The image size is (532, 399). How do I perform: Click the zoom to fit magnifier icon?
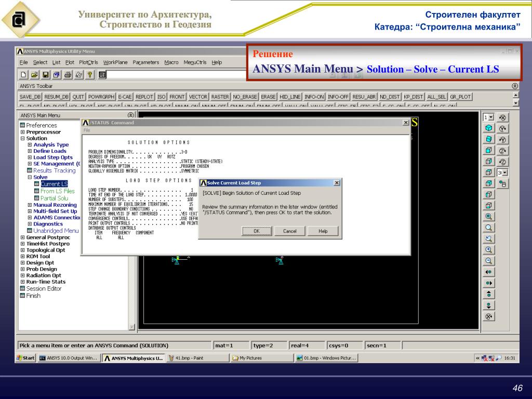pyautogui.click(x=488, y=217)
